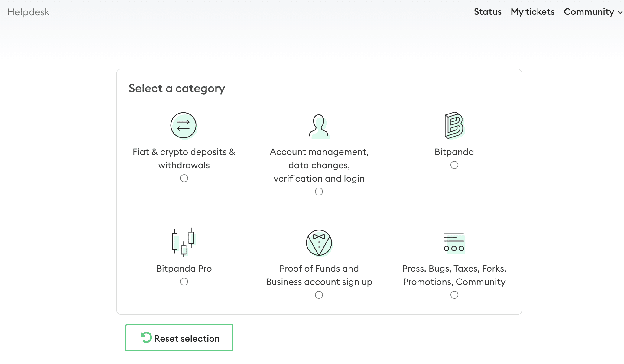Screen dimensions: 624x364
Task: Go to Helpdesk home link
Action: [28, 12]
